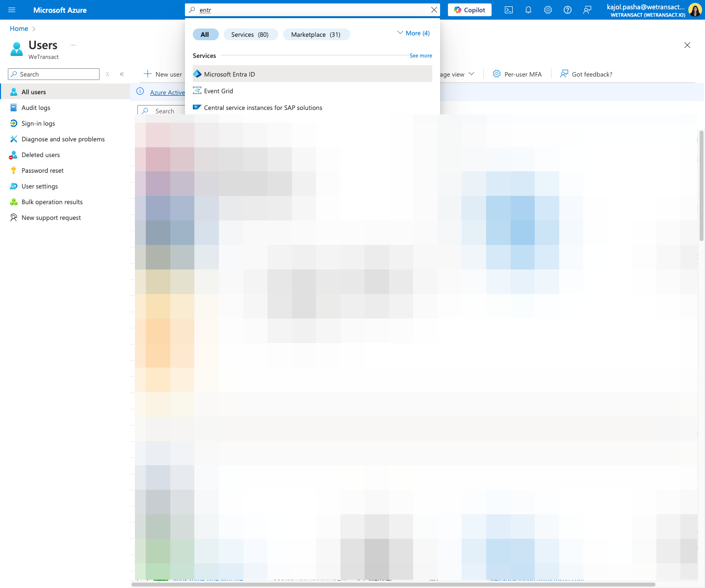Click the Event Grid icon
Viewport: 705px width, 588px height.
pos(197,91)
